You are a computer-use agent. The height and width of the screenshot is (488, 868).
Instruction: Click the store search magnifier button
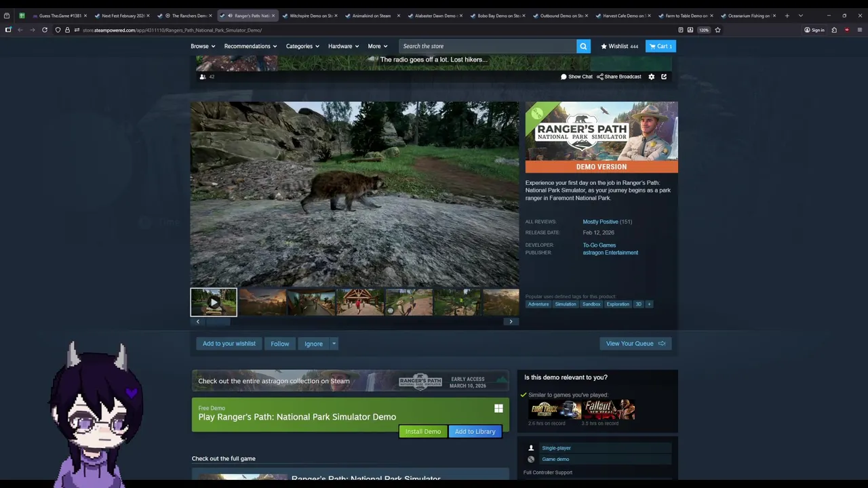[583, 46]
